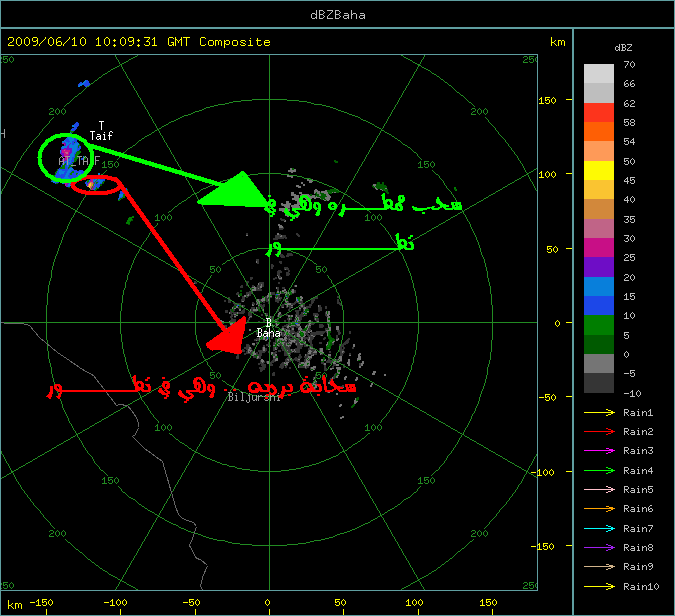
Task: Click the Rain3 magenta arrow legend icon
Action: pyautogui.click(x=599, y=451)
